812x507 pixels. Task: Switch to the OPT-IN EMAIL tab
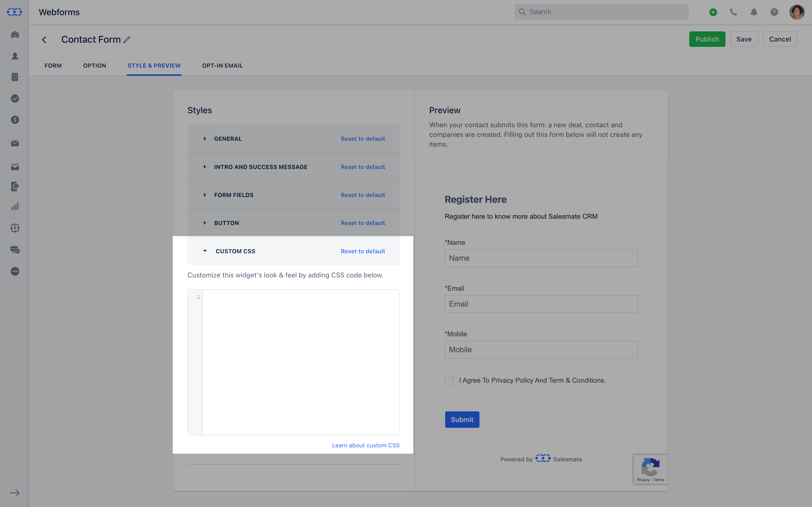click(x=223, y=66)
